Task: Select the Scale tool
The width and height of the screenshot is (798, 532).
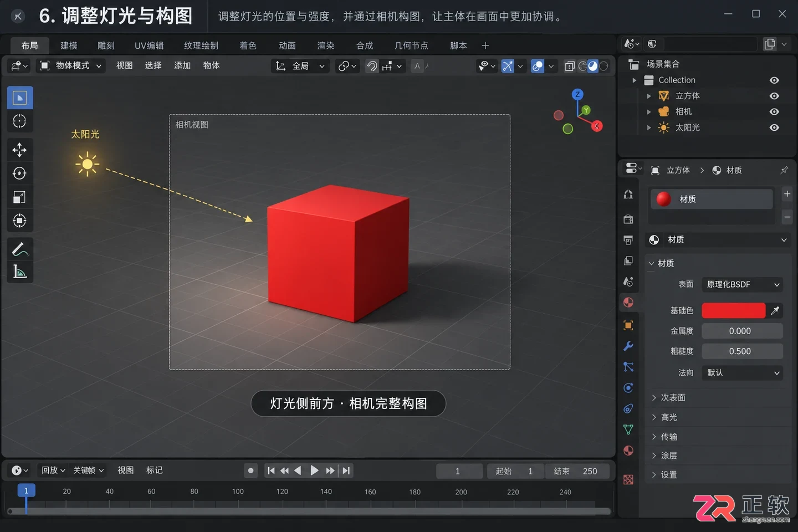Action: click(x=20, y=197)
